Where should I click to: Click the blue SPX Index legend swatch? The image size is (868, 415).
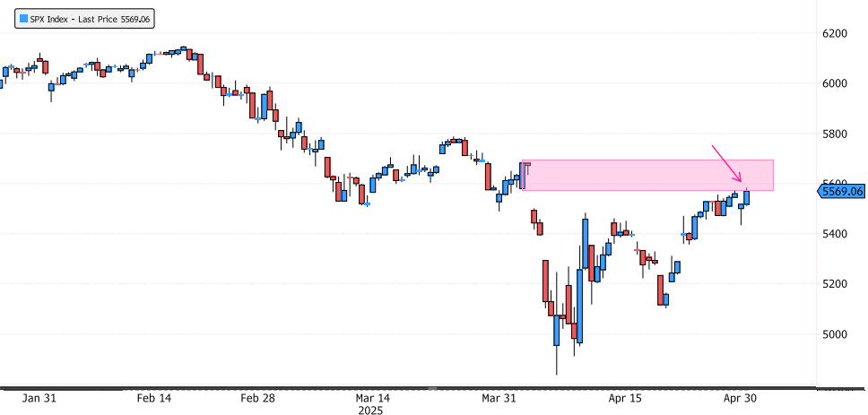[11, 20]
